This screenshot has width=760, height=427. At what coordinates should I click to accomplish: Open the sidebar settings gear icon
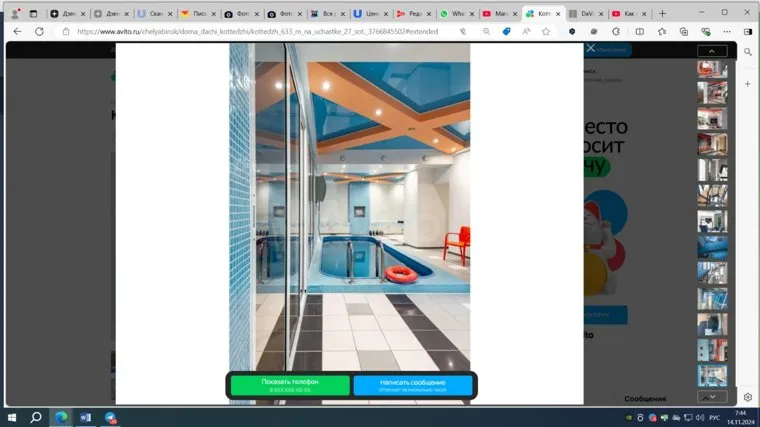click(x=748, y=397)
